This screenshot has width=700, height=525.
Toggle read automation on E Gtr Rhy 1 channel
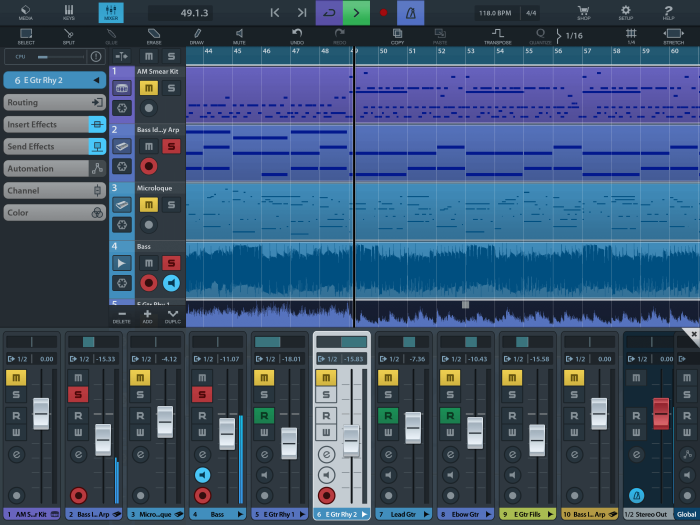264,416
